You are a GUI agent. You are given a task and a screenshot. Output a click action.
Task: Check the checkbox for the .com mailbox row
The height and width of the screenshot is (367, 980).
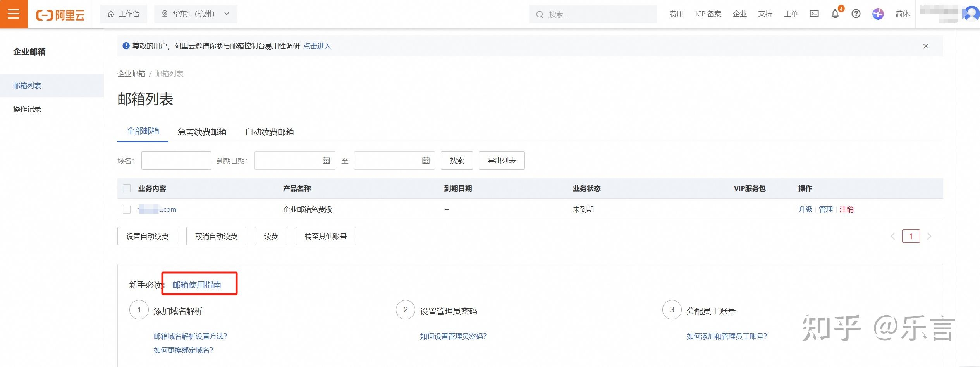pos(127,209)
